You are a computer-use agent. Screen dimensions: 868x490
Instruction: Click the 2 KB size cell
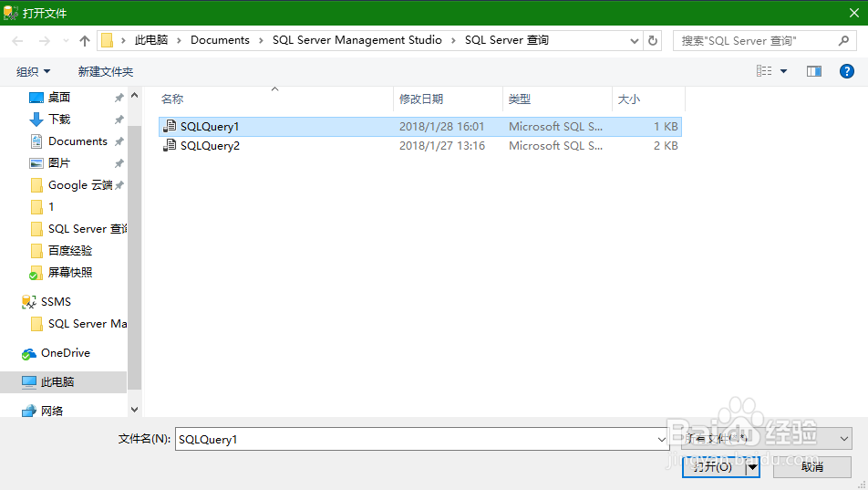[666, 146]
